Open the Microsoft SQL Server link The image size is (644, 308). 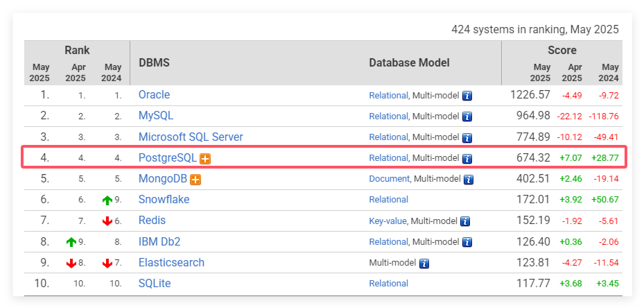[191, 137]
